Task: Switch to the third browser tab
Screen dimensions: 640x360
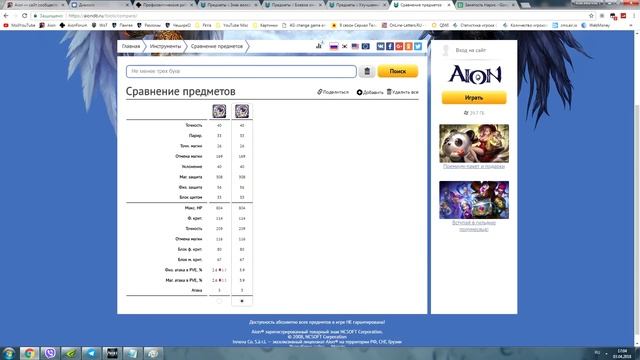Action: pos(164,5)
